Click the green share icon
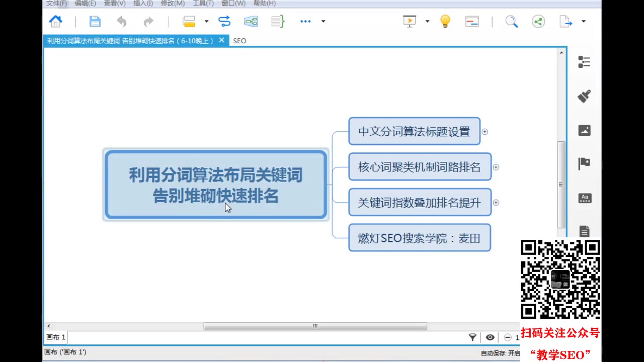The height and width of the screenshot is (362, 644). coord(538,21)
